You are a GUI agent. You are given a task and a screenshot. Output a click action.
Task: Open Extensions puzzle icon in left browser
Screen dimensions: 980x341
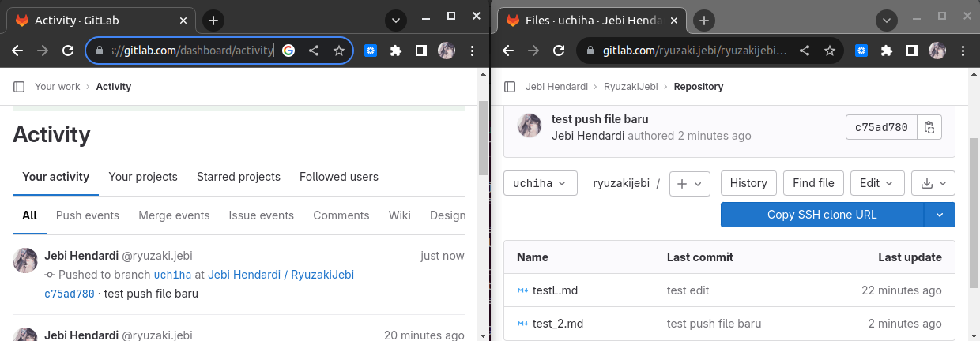(396, 51)
